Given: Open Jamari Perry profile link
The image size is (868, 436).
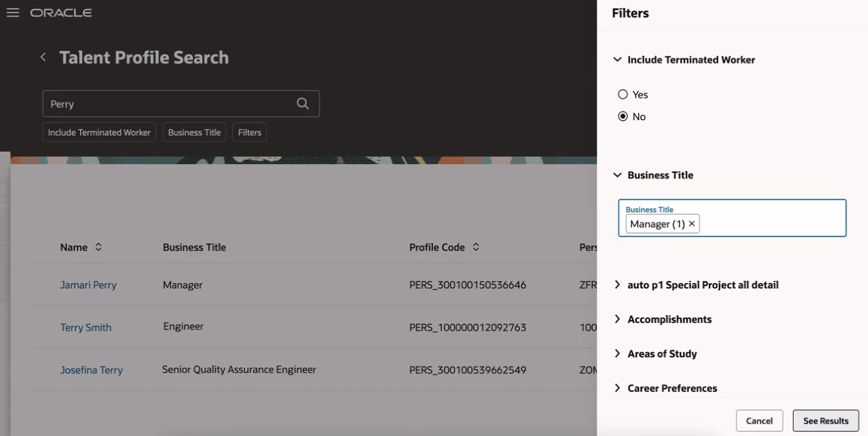Looking at the screenshot, I should tap(88, 285).
